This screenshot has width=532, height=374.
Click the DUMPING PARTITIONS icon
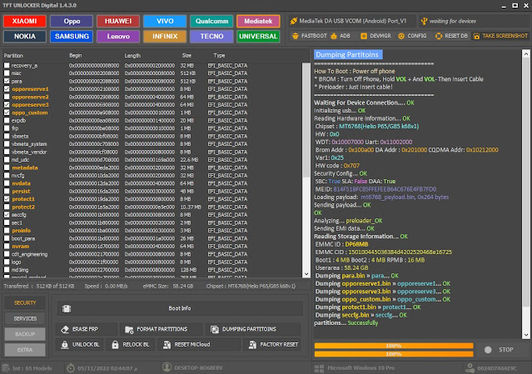click(x=214, y=329)
